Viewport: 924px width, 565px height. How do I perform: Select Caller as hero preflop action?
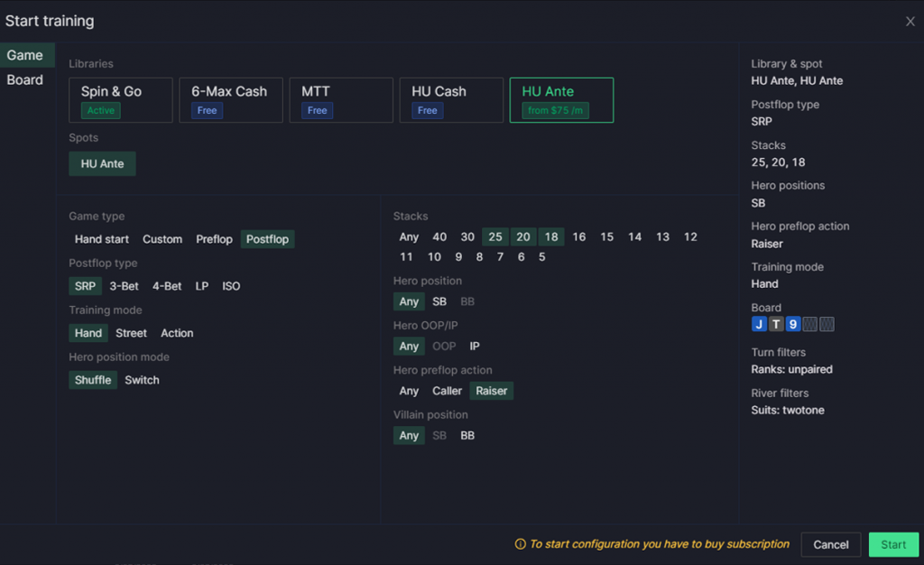(x=447, y=391)
